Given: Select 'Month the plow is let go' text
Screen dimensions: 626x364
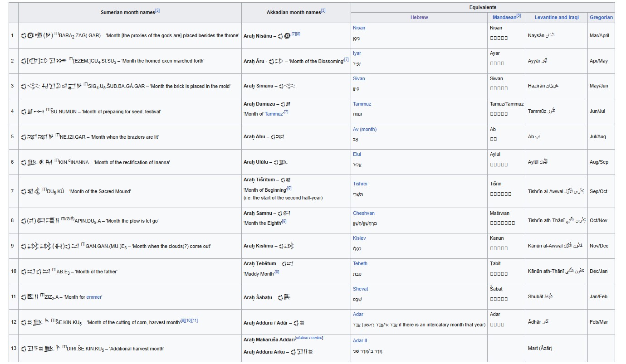Looking at the screenshot, I should [x=132, y=221].
